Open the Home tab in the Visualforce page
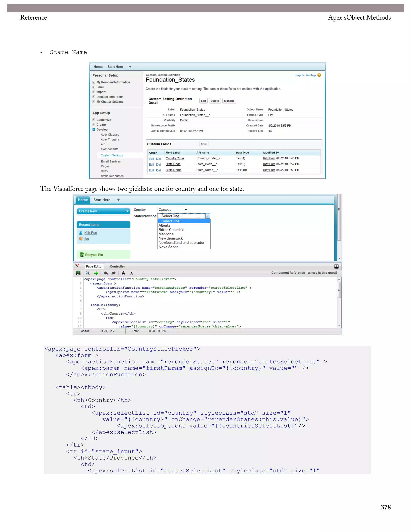411x532 pixels. [83, 200]
